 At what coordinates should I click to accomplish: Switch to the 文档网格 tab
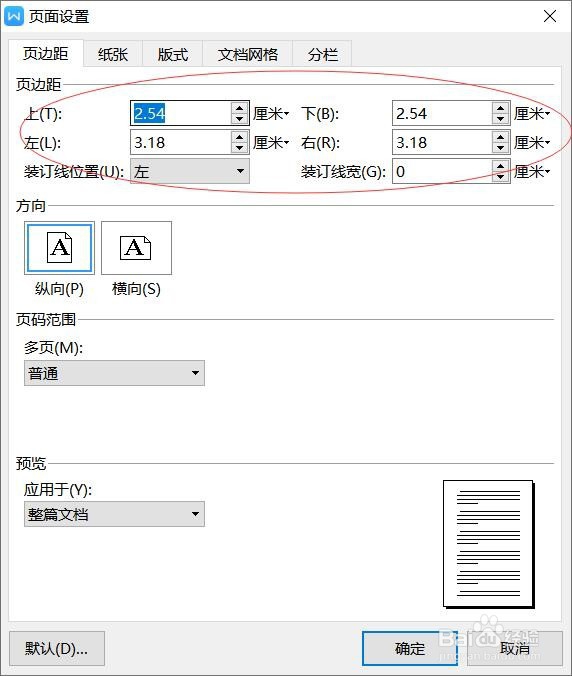(x=247, y=54)
